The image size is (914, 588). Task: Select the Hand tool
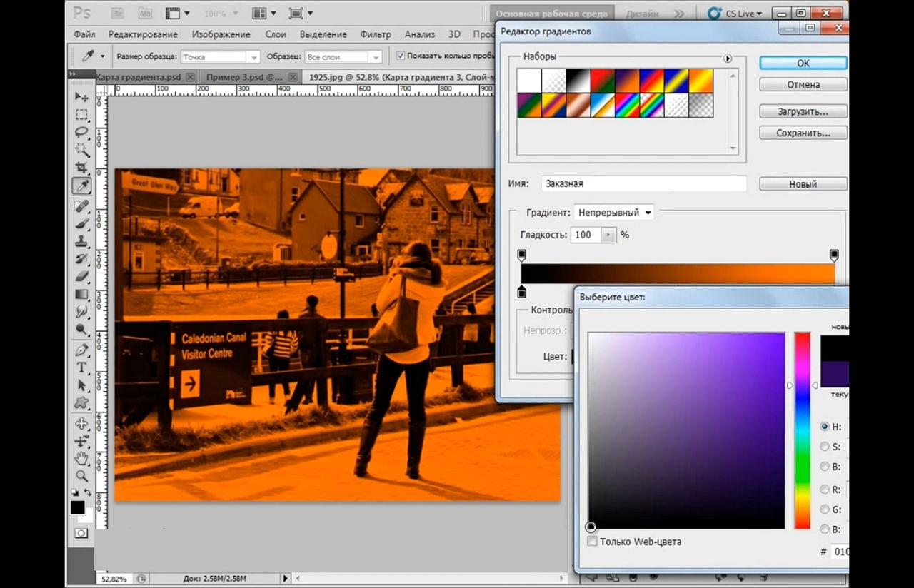[x=81, y=458]
